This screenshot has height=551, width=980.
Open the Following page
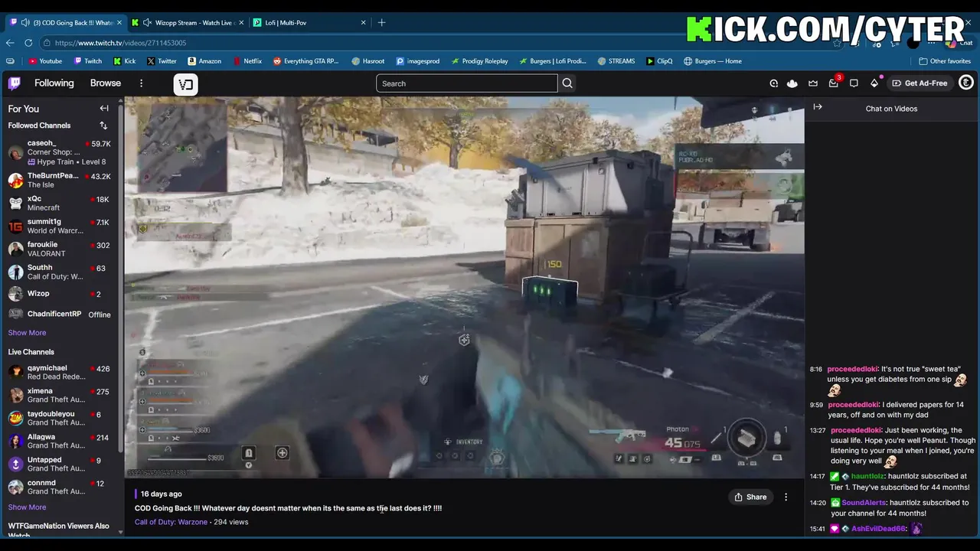click(x=54, y=83)
